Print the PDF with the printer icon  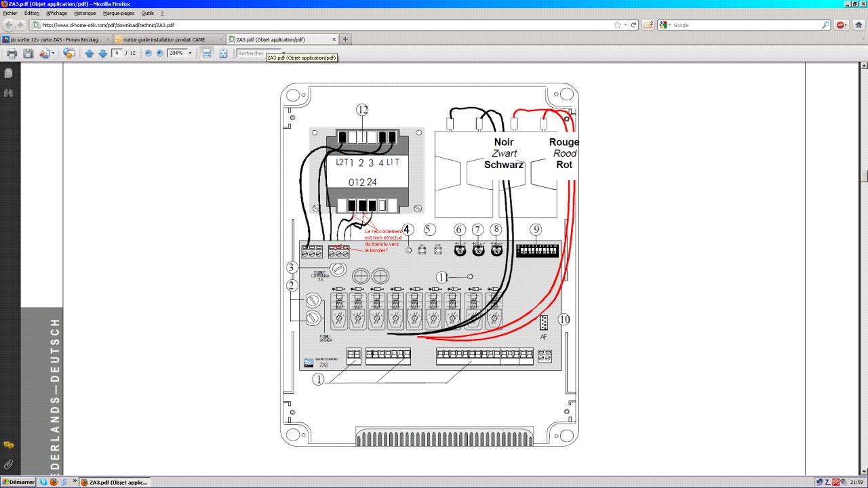(x=12, y=53)
